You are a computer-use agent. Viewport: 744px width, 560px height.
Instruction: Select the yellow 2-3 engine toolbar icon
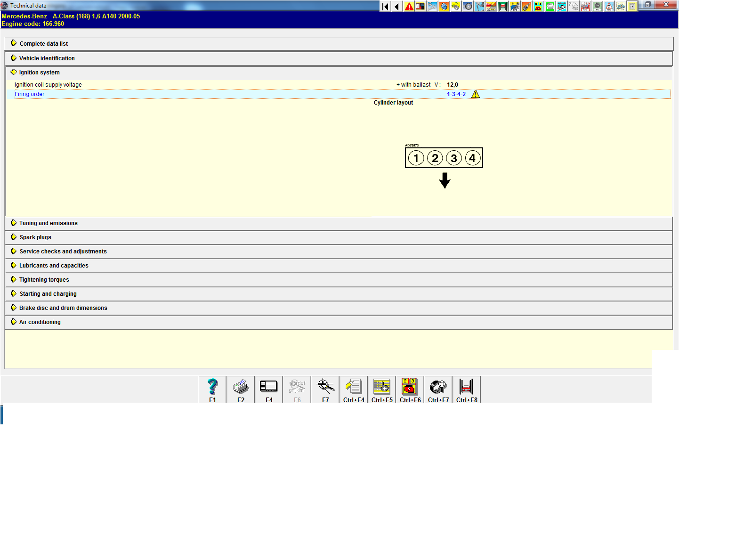click(538, 6)
